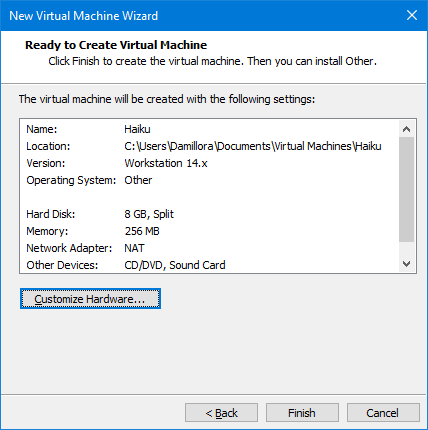Click the Ready to Create Virtual Machine heading
Viewport: 428px width, 430px height.
point(116,45)
